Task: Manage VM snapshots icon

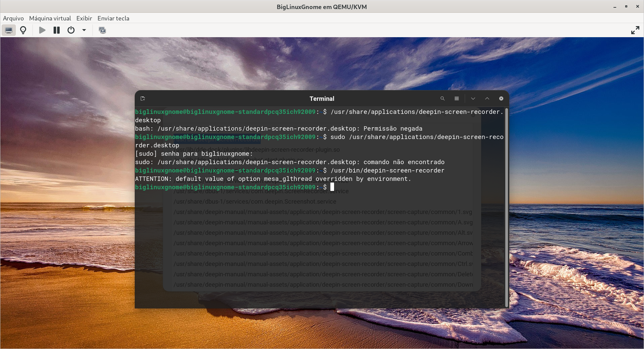Action: point(103,30)
